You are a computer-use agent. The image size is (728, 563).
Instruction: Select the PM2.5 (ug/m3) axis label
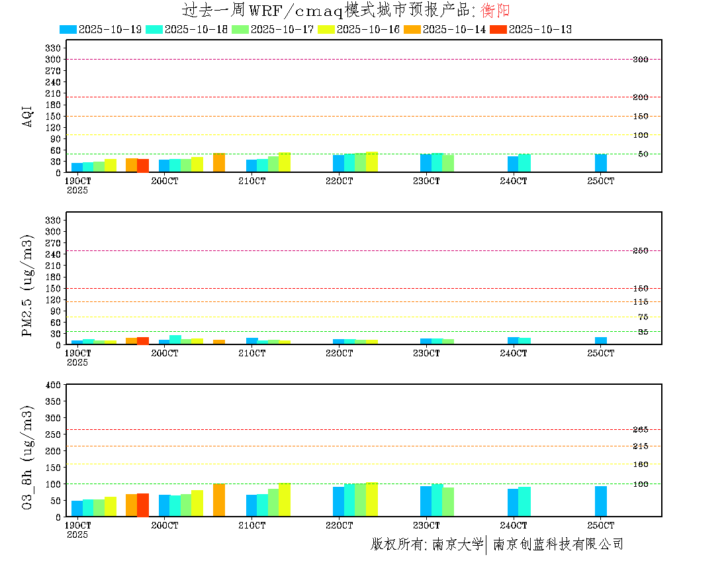coord(28,285)
